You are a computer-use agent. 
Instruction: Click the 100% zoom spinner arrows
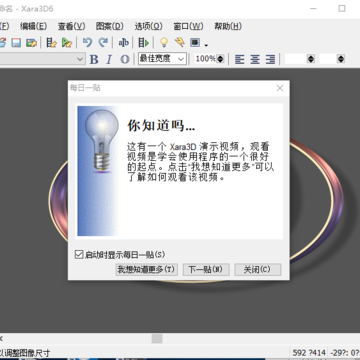(220, 59)
